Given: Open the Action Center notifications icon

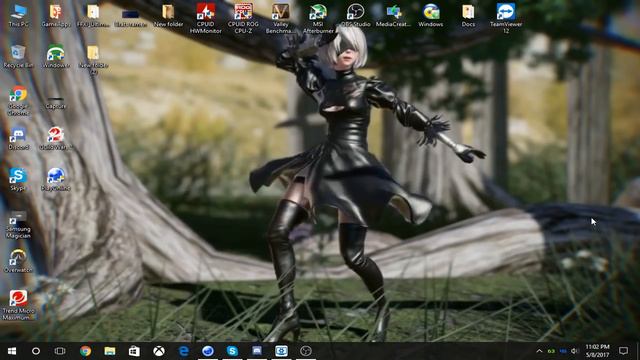Looking at the screenshot, I should pos(623,351).
